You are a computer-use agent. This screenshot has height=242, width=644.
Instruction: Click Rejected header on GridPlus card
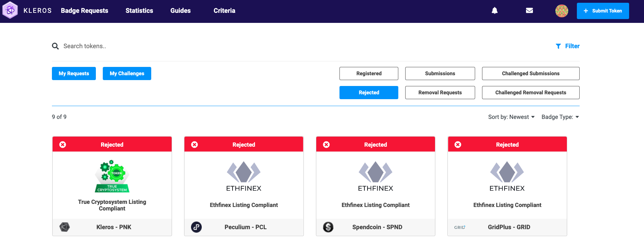(x=507, y=145)
